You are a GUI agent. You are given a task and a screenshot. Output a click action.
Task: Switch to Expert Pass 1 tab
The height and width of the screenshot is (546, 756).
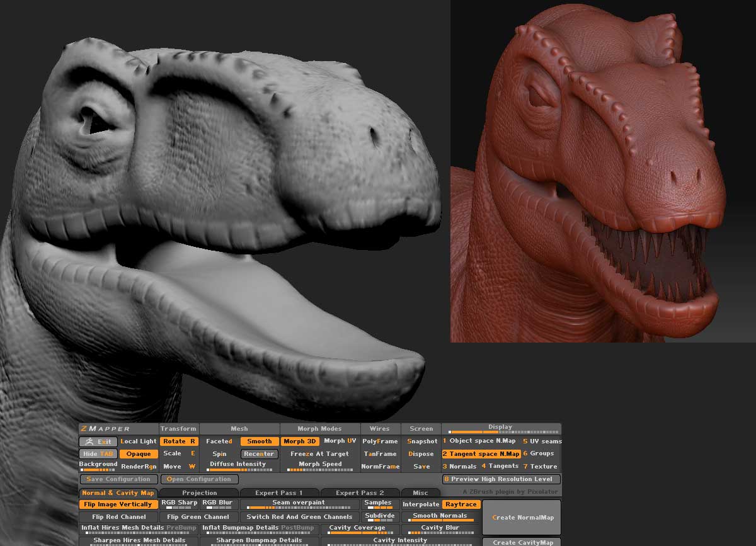pyautogui.click(x=279, y=492)
